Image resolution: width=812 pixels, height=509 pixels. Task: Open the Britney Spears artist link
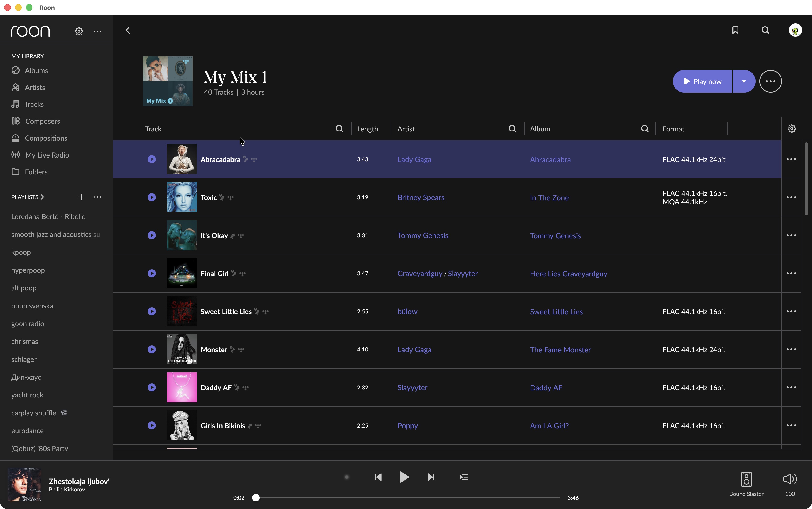(x=421, y=198)
